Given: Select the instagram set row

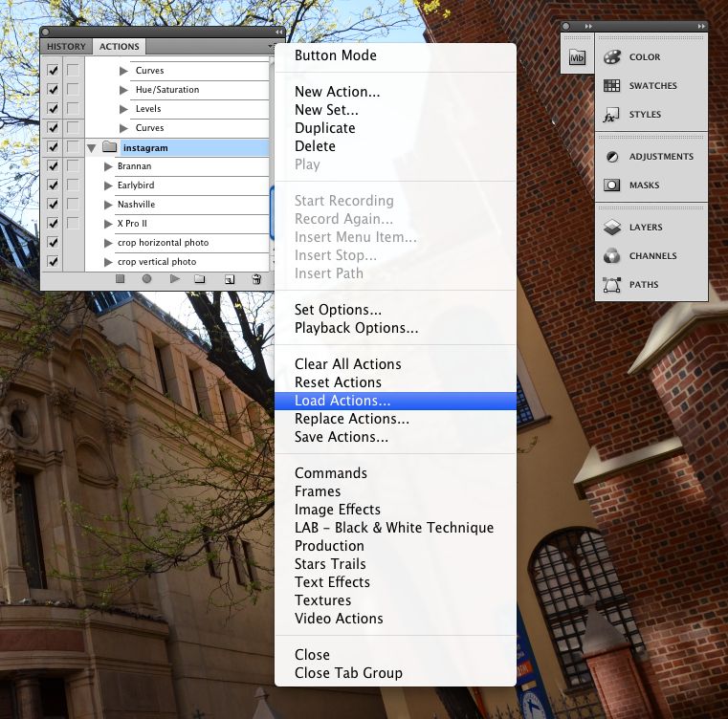Looking at the screenshot, I should [x=177, y=147].
